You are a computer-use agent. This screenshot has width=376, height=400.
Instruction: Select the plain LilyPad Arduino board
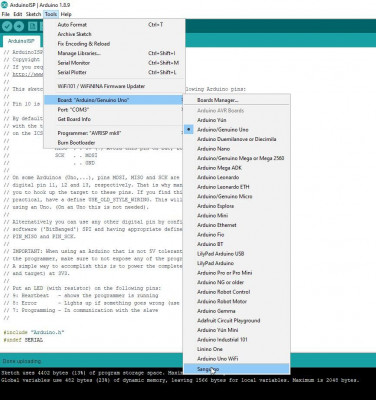(237, 263)
